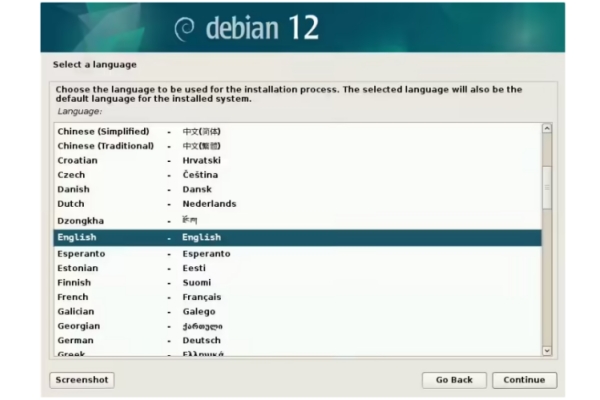
Task: Select the Dzongkha language row
Action: (x=298, y=220)
